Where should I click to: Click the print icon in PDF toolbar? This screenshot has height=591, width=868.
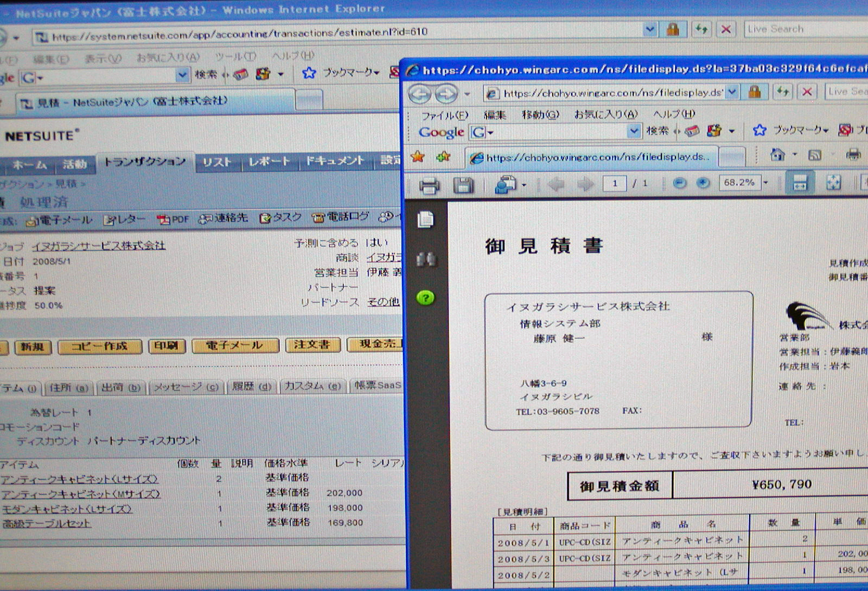[x=429, y=185]
